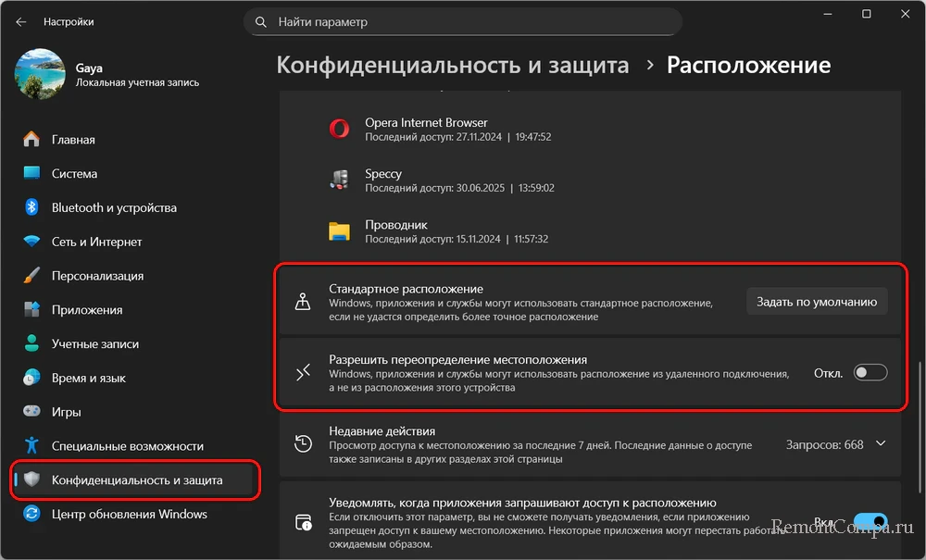
Task: Click the Проводник folder icon
Action: 340,231
